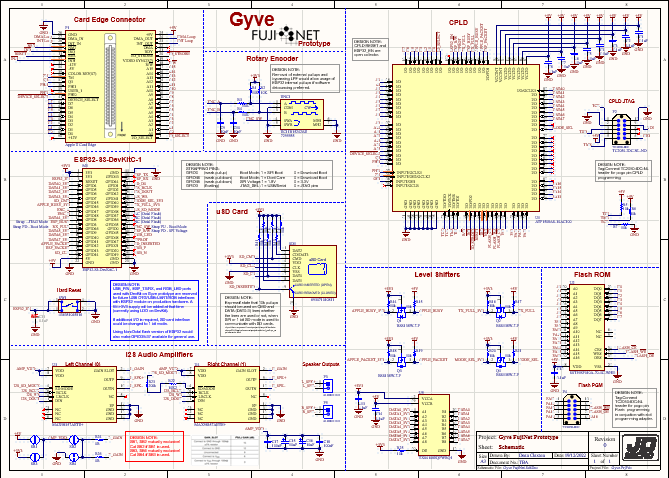Select the Speaker Outputs label
The width and height of the screenshot is (669, 478).
322,364
